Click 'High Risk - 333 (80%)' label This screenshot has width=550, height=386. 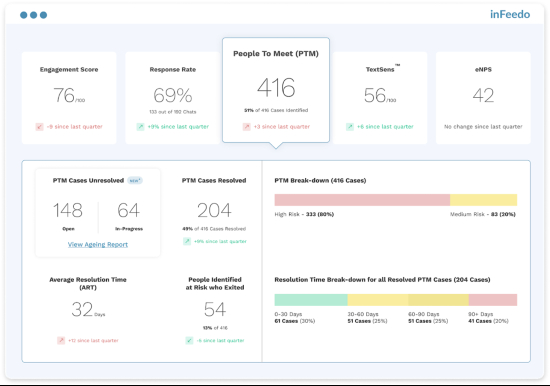(x=304, y=214)
